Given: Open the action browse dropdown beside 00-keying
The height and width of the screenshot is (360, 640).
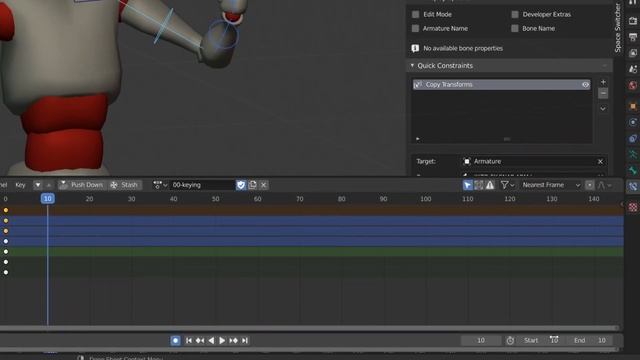Looking at the screenshot, I should (x=160, y=185).
